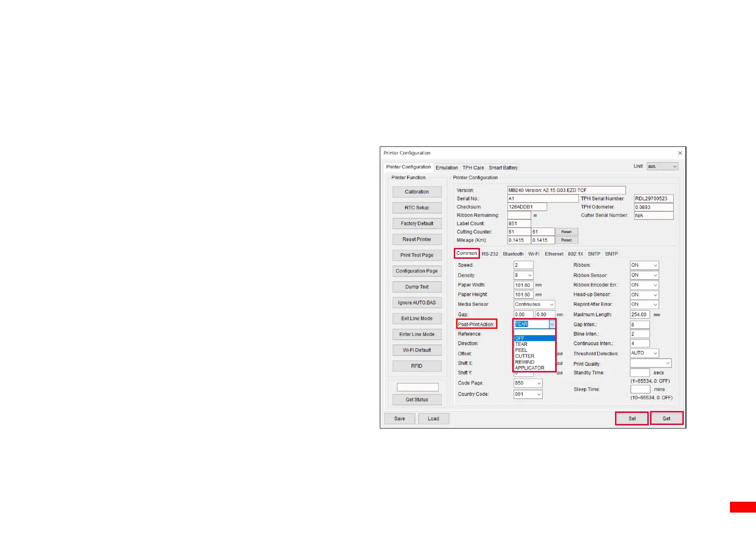Click the Speed input field
The width and height of the screenshot is (756, 535).
tap(523, 265)
